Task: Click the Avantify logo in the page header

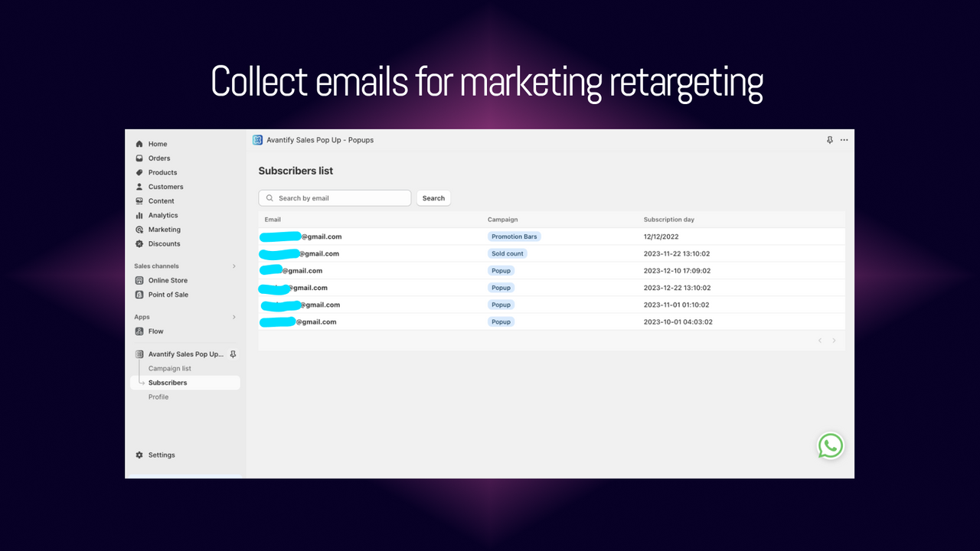Action: pyautogui.click(x=257, y=140)
